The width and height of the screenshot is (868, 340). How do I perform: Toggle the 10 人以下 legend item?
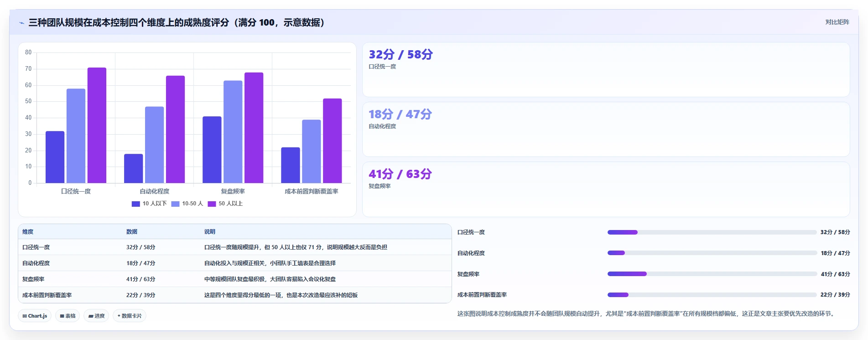pos(149,204)
